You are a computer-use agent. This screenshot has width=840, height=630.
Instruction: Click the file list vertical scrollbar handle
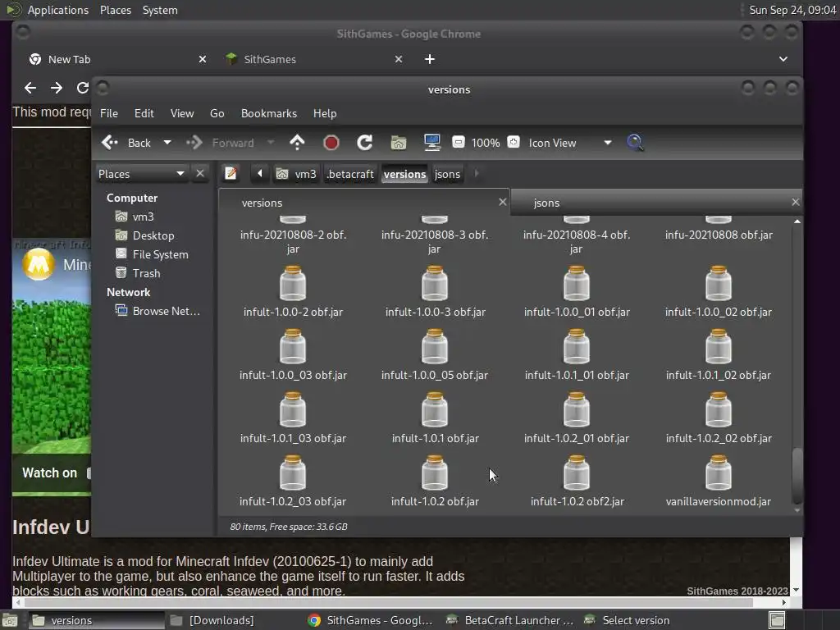click(797, 476)
